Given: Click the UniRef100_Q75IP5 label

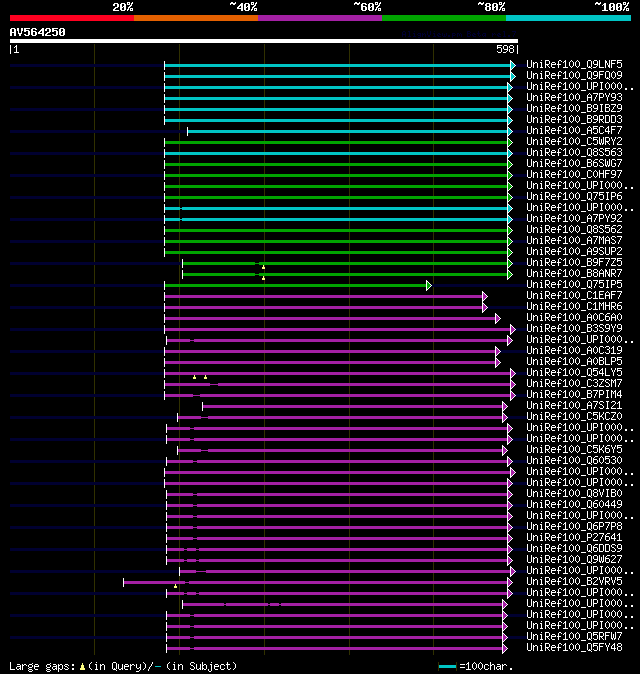Looking at the screenshot, I should 574,285.
